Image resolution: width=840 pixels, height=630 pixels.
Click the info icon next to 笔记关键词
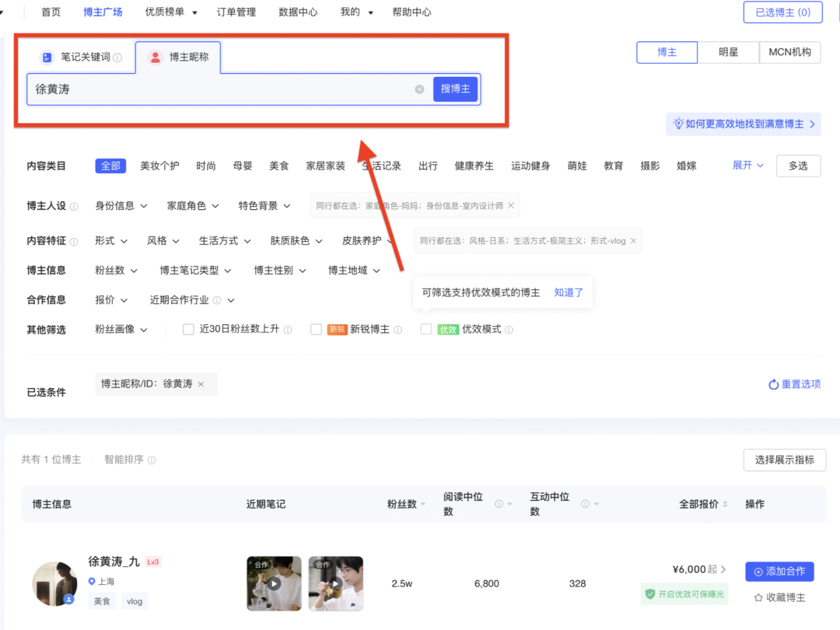[x=117, y=58]
